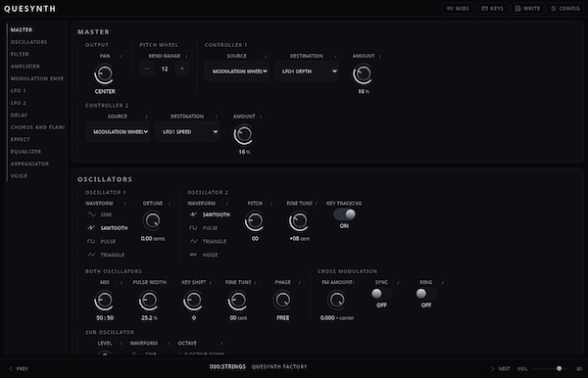Open the CONFIG settings button
588x378 pixels.
565,8
